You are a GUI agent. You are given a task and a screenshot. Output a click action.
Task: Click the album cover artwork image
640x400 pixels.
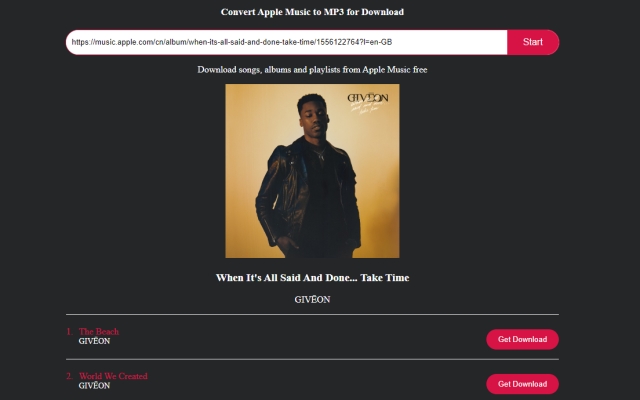coord(312,171)
